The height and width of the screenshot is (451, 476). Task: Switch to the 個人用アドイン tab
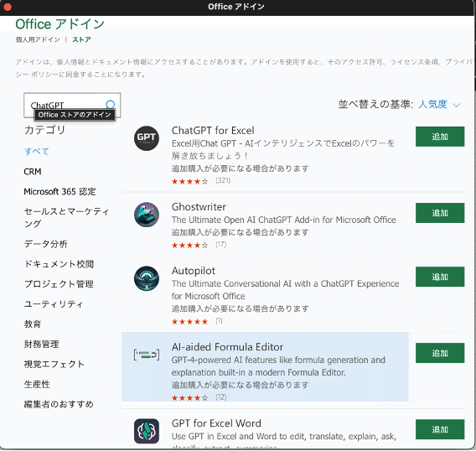tap(38, 39)
